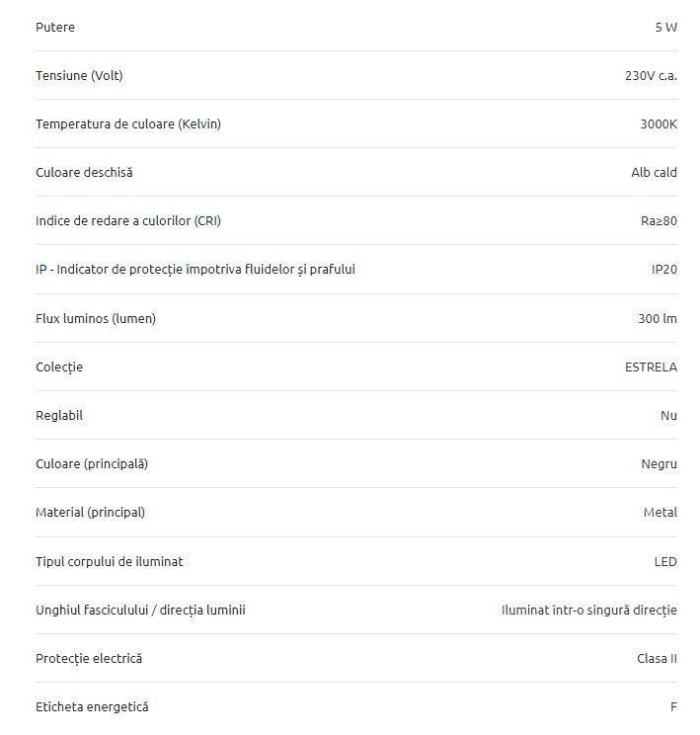Click Tipul corpului de iluminat label
Screen dimensions: 700x735
[110, 561]
